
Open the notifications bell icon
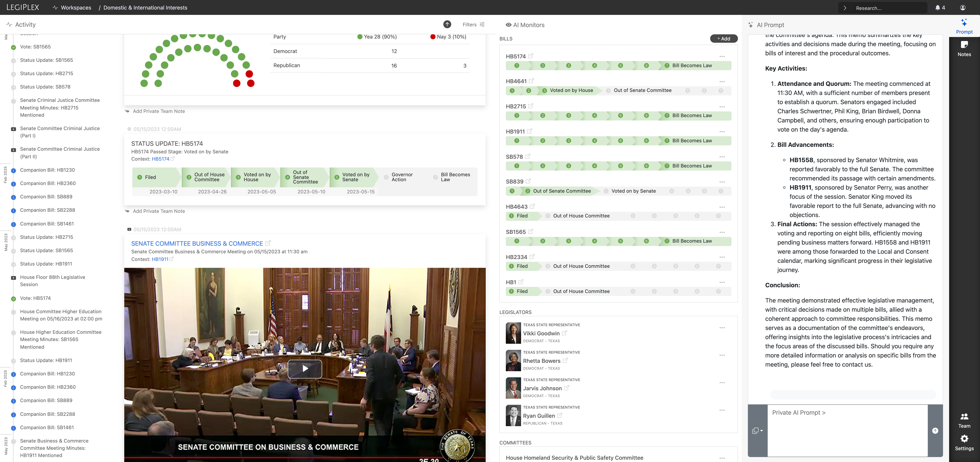point(937,8)
